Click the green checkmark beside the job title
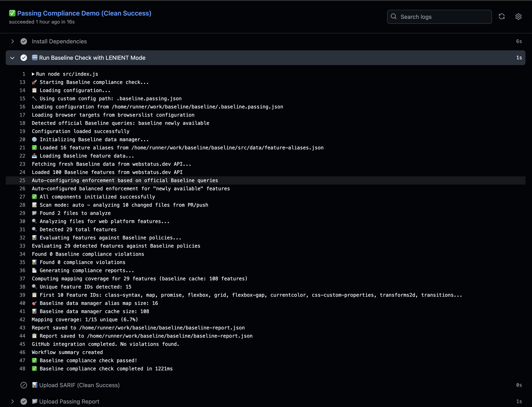 click(x=12, y=13)
